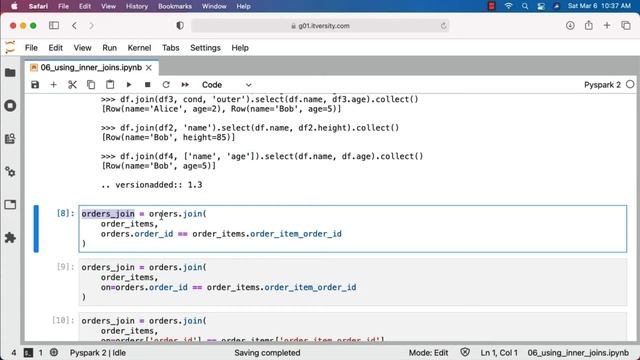Click Ln 1, Col 1 status
Viewport: 640px width, 360px height.
(x=499, y=353)
